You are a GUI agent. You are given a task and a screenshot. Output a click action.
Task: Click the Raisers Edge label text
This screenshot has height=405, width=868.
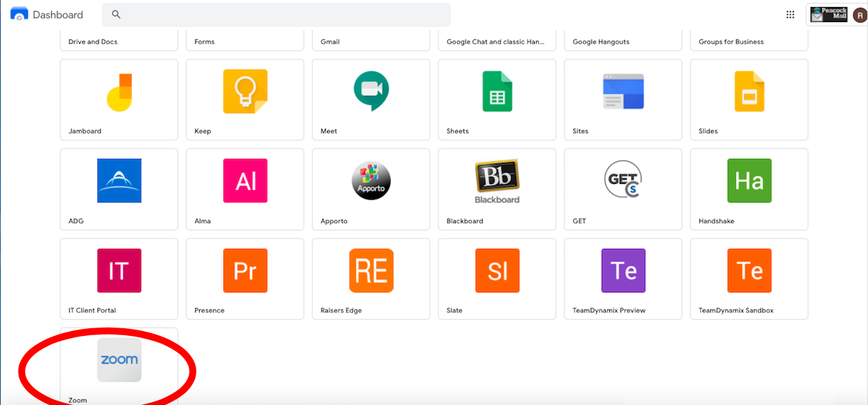pos(341,310)
